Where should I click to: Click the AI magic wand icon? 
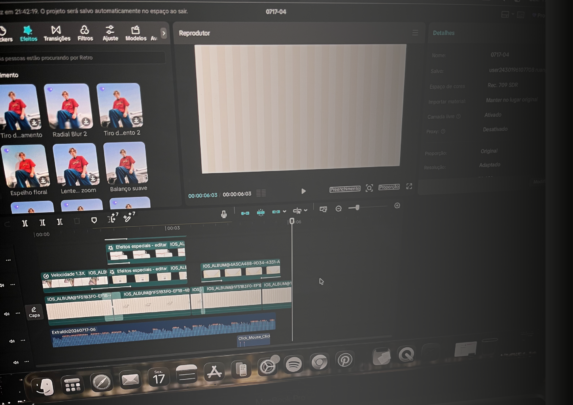point(129,217)
